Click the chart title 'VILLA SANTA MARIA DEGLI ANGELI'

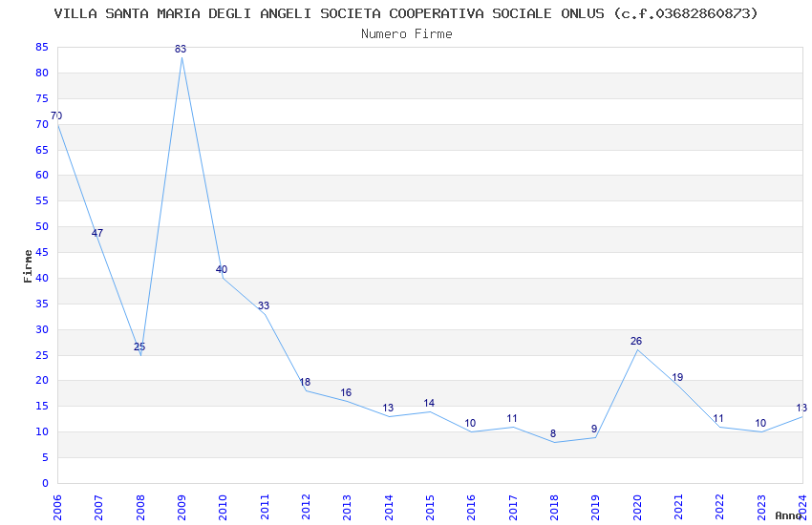coord(182,13)
